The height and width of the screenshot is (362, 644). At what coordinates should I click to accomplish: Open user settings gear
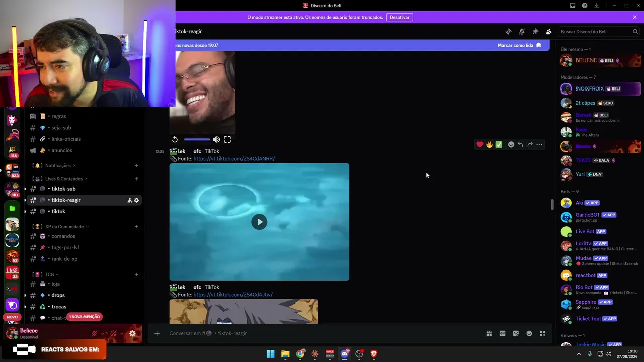point(132,333)
